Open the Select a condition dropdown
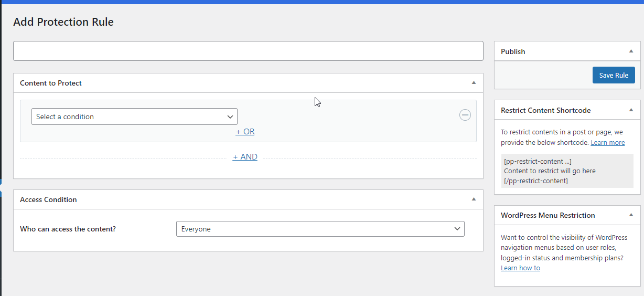644x296 pixels. pos(134,117)
